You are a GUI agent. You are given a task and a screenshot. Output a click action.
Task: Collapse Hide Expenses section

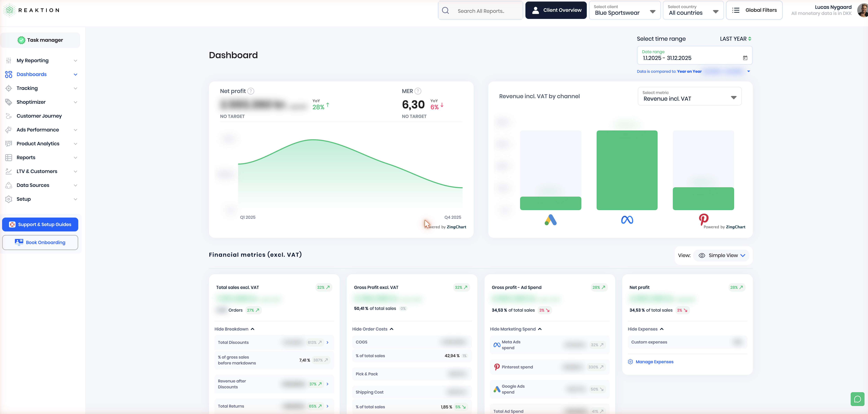tap(646, 329)
